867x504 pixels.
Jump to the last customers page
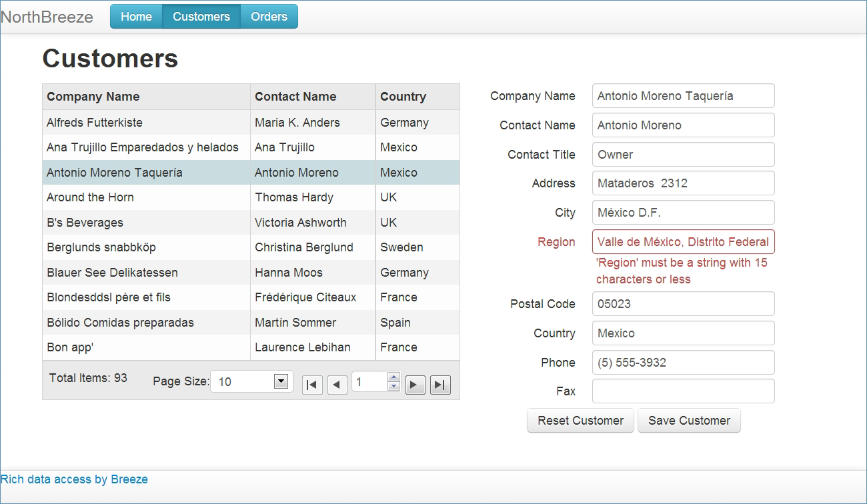(440, 385)
